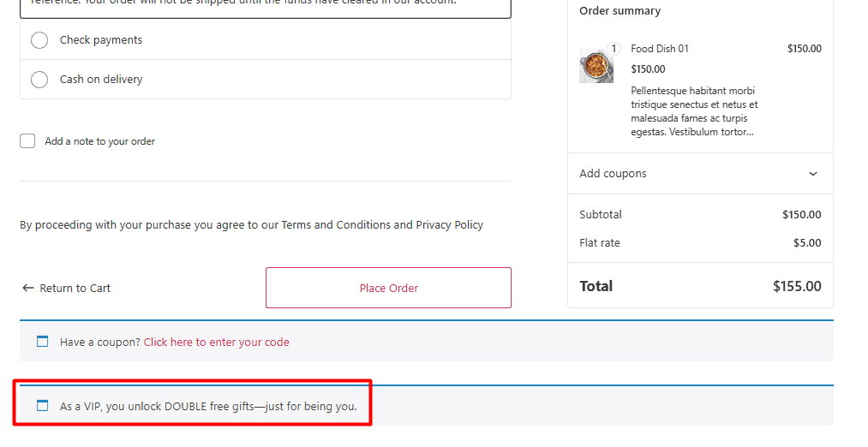Image resolution: width=868 pixels, height=447 pixels.
Task: Click the Order summary heading
Action: tap(620, 11)
